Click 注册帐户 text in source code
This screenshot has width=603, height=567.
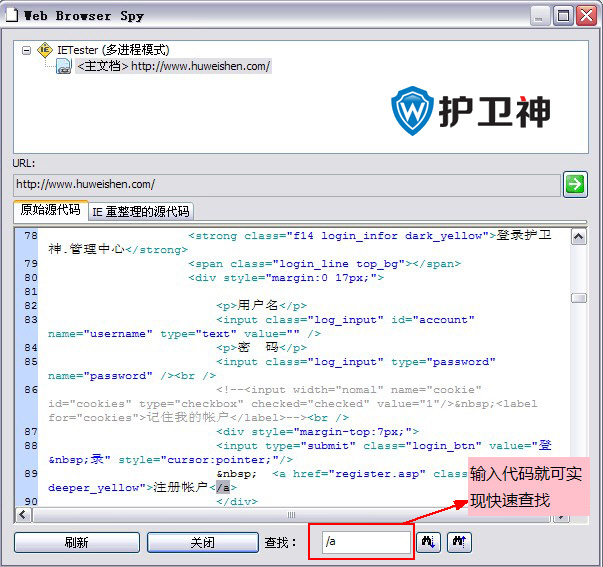coord(181,487)
